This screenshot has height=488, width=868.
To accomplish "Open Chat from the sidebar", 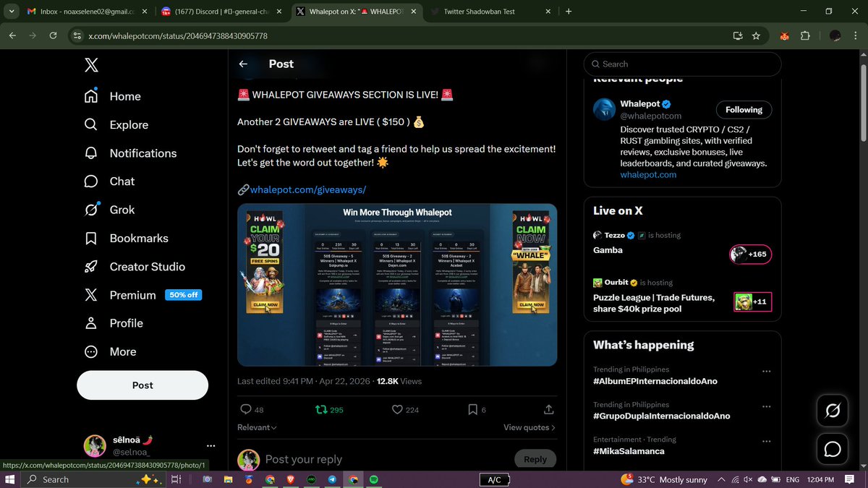I will (109, 181).
